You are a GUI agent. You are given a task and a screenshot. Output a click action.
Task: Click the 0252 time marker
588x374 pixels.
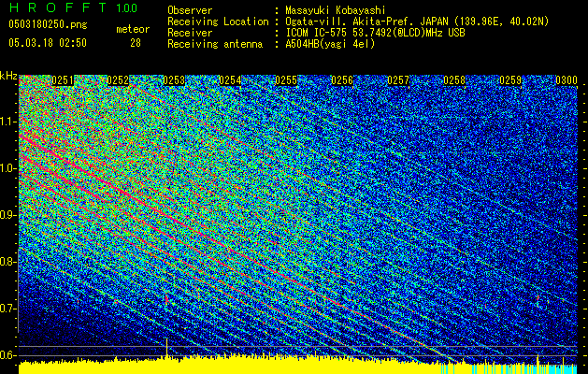pyautogui.click(x=118, y=80)
